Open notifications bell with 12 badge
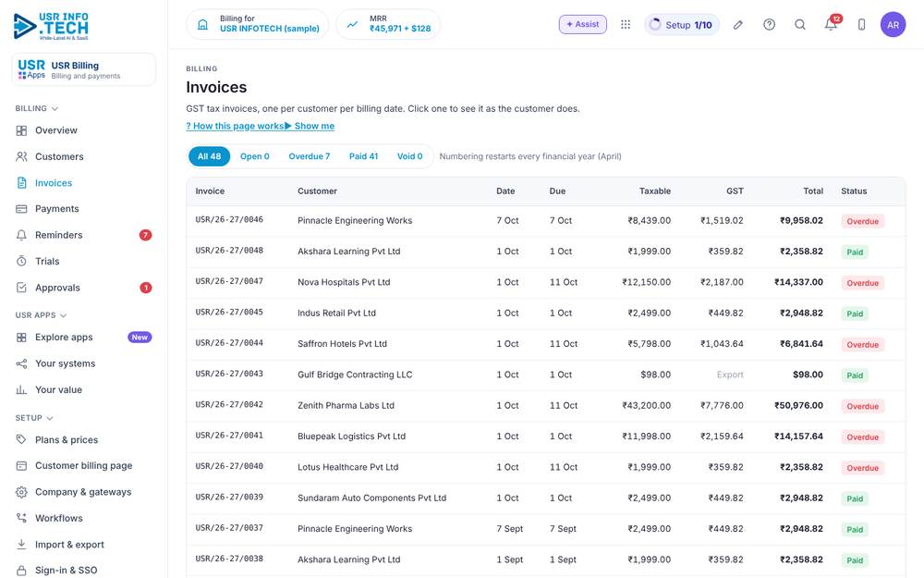 tap(832, 24)
